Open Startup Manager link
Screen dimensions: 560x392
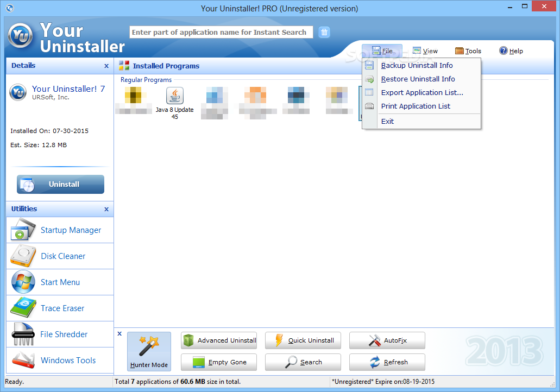(x=71, y=230)
